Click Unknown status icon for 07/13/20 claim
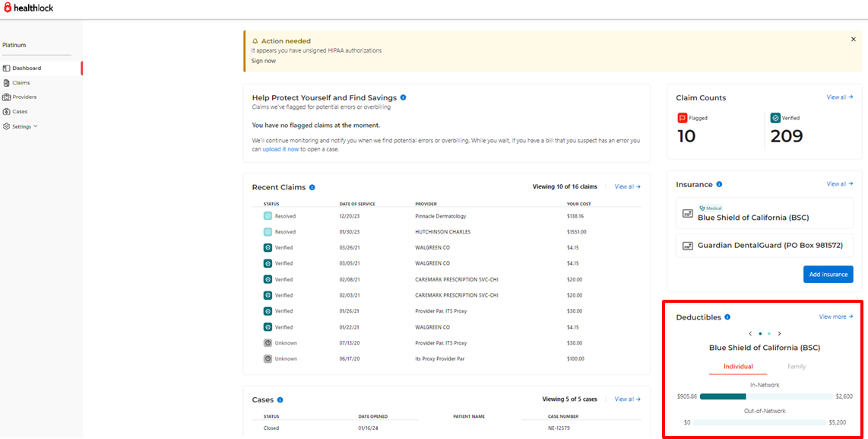Screen dimensions: 868x439 [268, 343]
